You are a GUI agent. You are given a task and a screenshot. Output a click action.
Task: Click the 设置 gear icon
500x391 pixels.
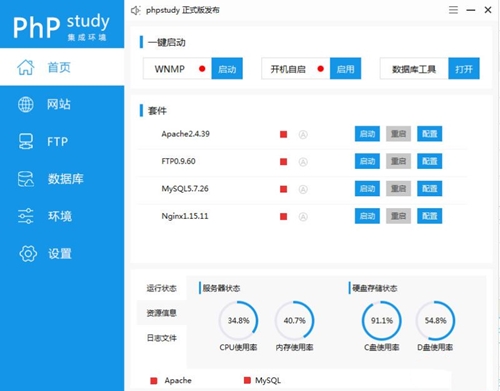click(28, 254)
